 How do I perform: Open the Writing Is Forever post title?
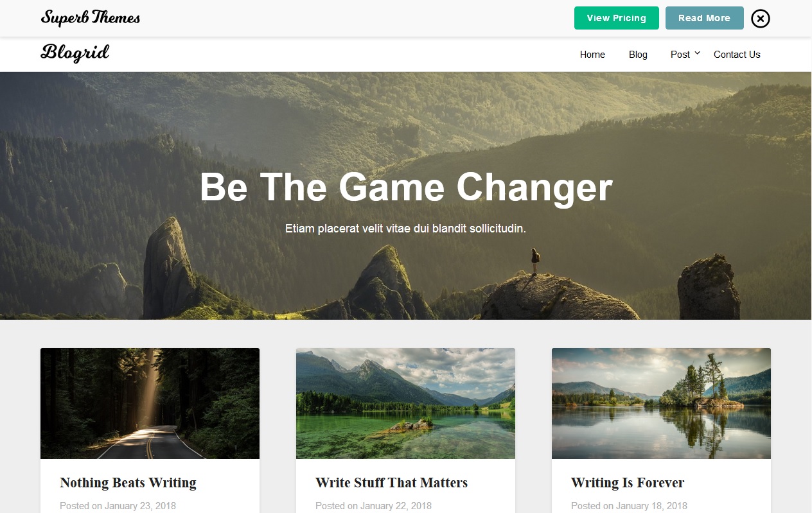tap(628, 483)
